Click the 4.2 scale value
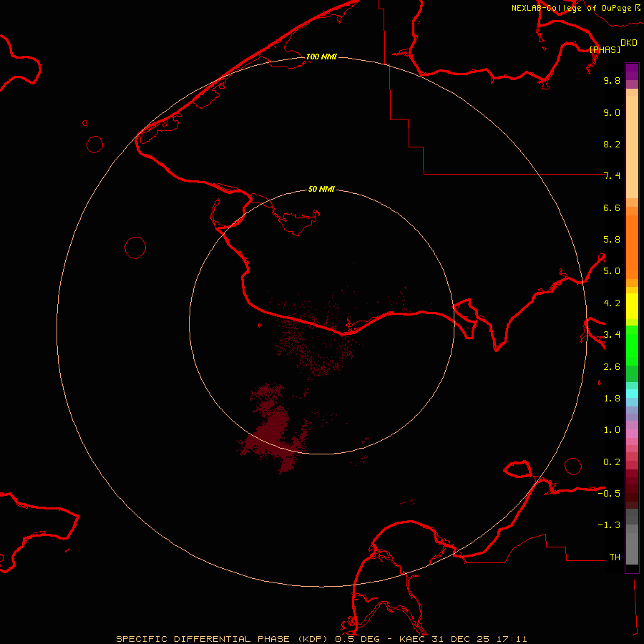644x644 pixels. tap(612, 303)
